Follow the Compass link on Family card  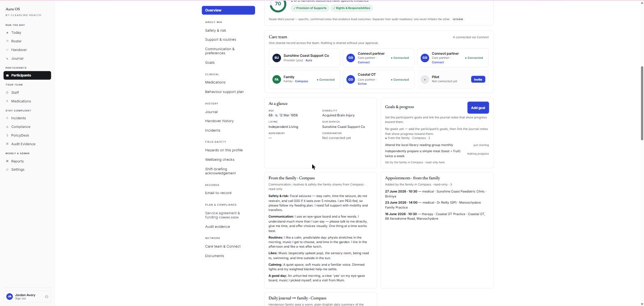tap(301, 81)
